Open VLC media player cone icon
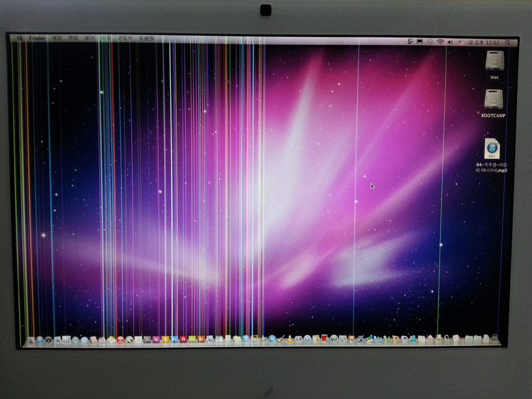Viewport: 532px width, 399px height. click(290, 339)
